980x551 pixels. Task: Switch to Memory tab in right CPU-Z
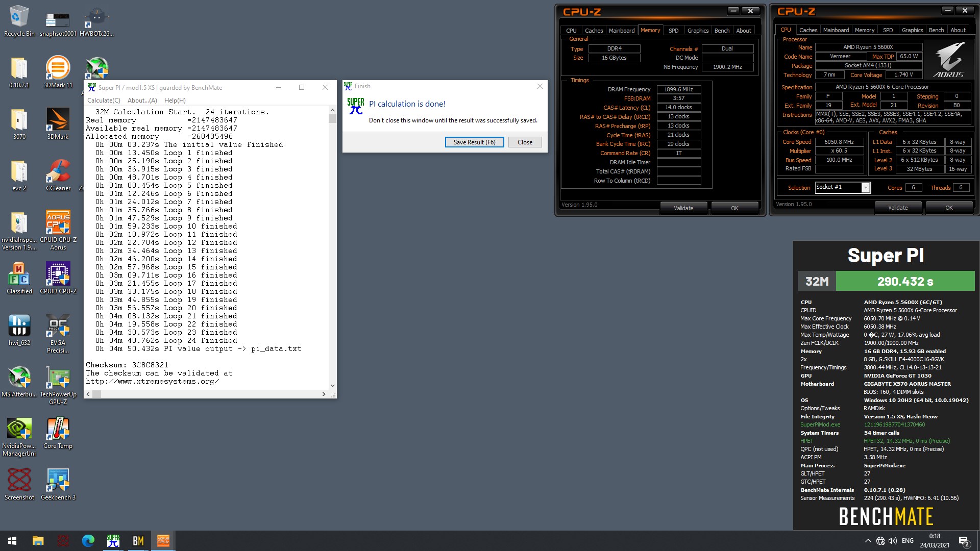(865, 30)
